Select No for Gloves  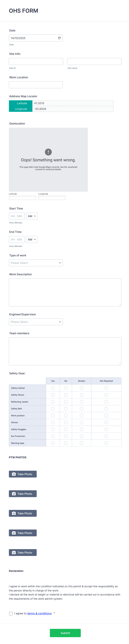point(66,422)
